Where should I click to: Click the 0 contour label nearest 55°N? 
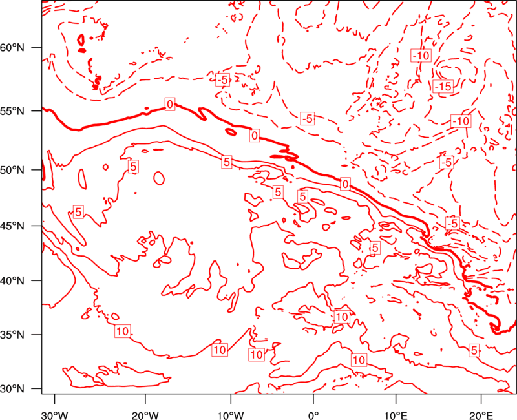click(170, 104)
